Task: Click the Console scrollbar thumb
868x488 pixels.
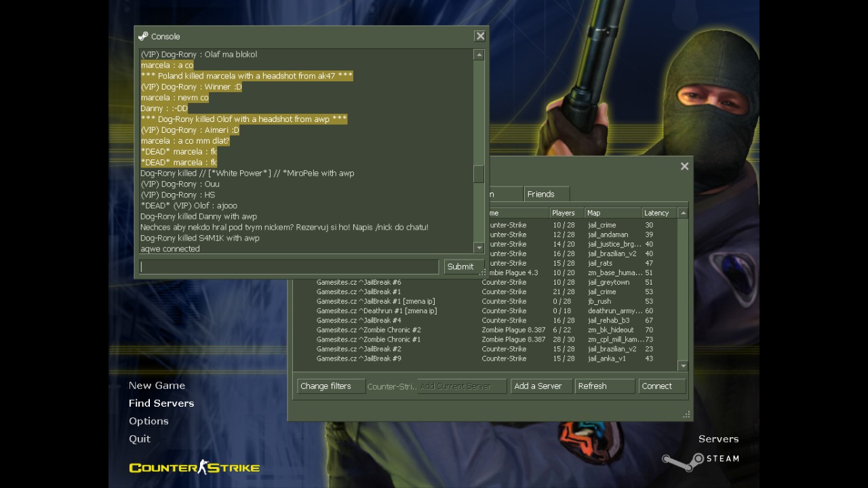Action: tap(479, 174)
